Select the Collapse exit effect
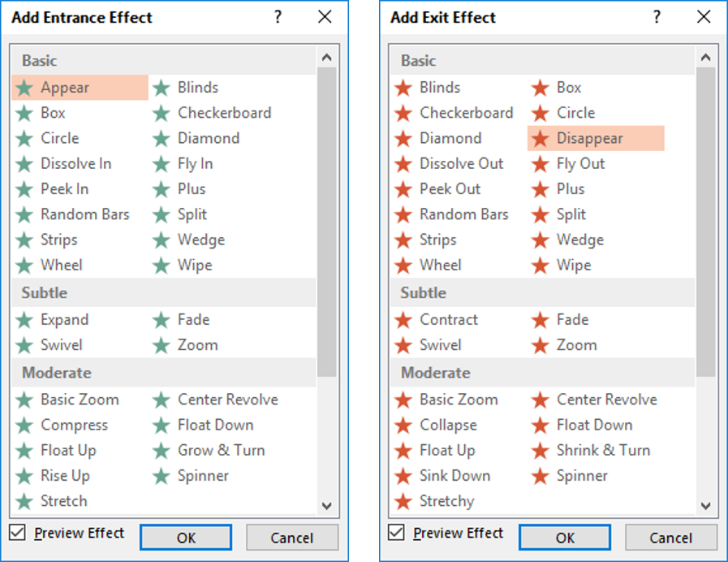Viewport: 728px width, 562px height. (x=447, y=426)
